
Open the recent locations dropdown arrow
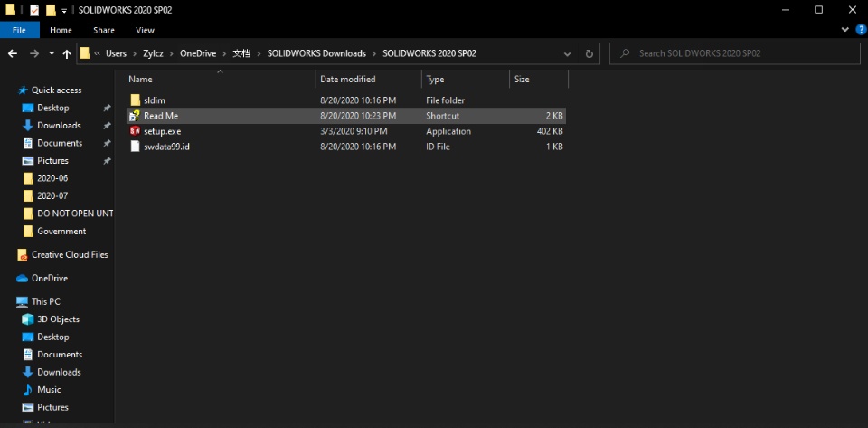coord(52,53)
